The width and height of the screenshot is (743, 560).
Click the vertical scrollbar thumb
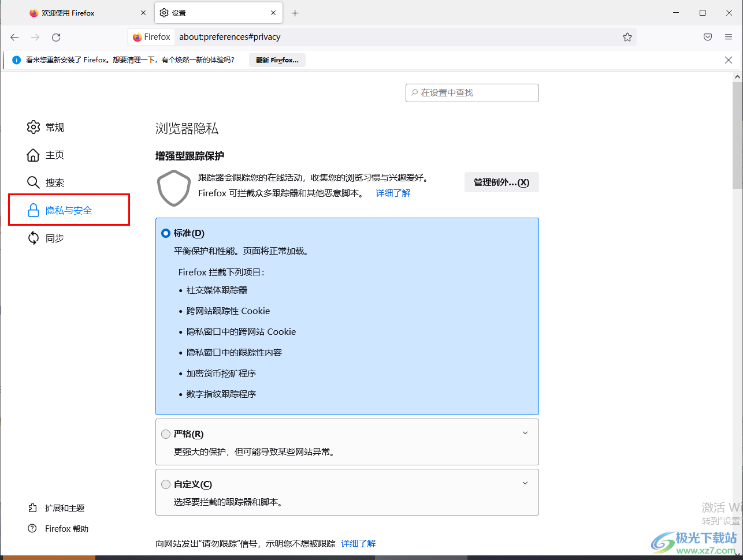click(x=738, y=135)
